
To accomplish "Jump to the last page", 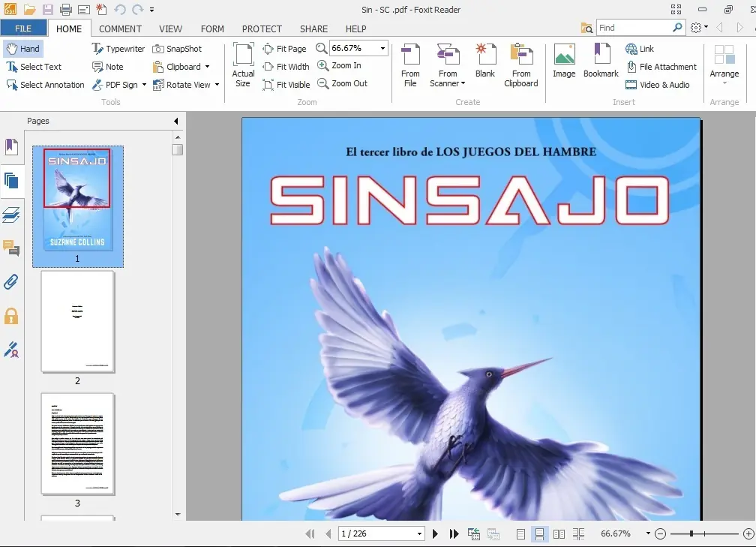I will pos(454,533).
